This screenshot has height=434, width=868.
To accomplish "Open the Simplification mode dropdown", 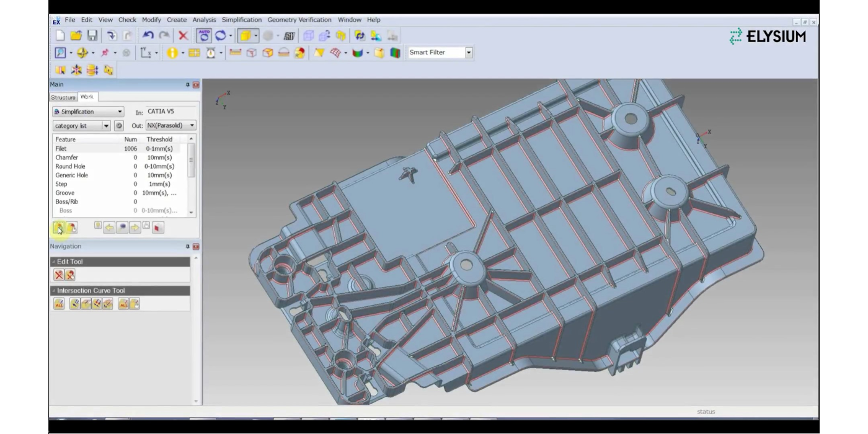I will tap(119, 112).
